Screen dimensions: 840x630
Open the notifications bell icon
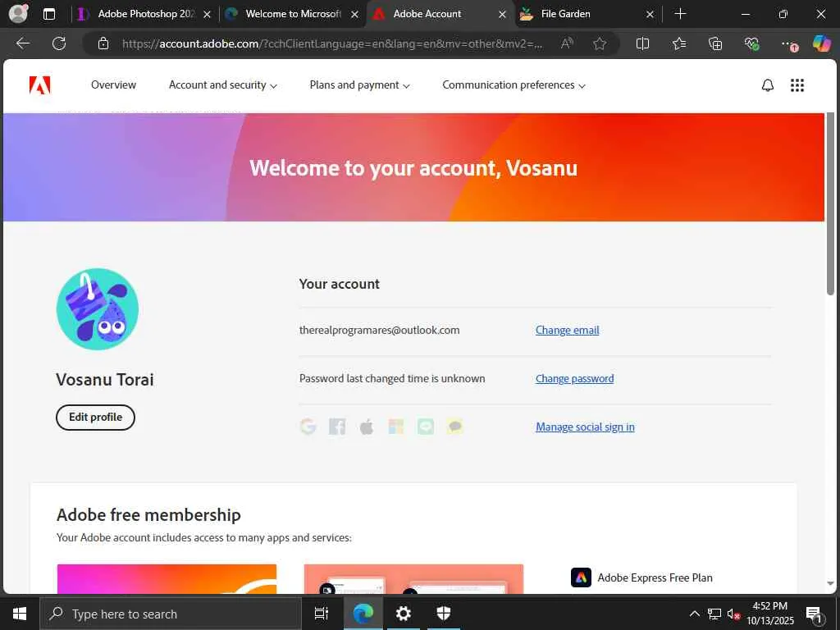click(768, 85)
